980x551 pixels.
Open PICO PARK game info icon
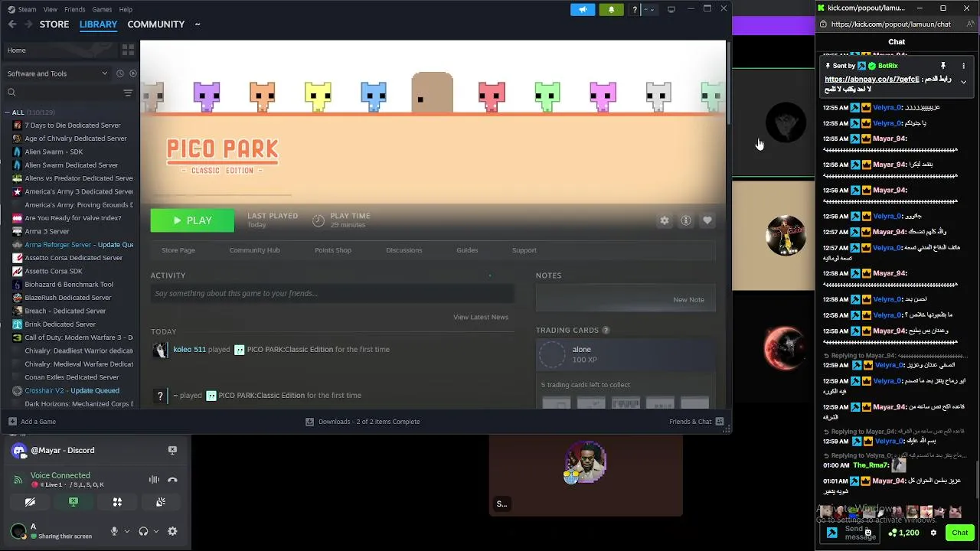pyautogui.click(x=686, y=220)
